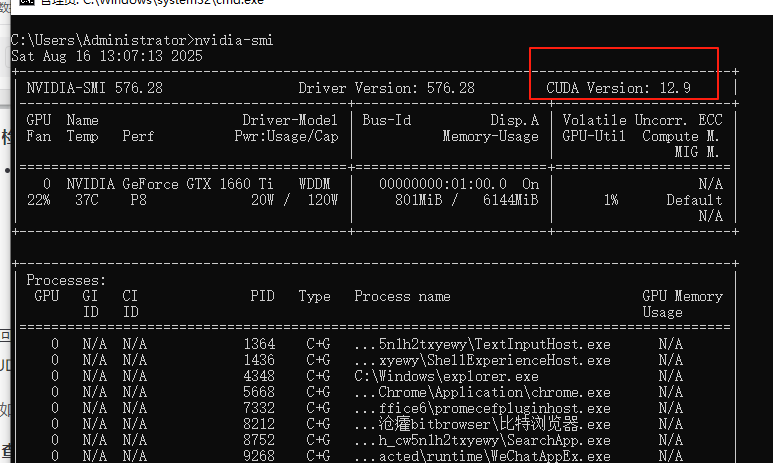Click the Compute M. header text
This screenshot has height=463, width=773.
pyautogui.click(x=681, y=136)
